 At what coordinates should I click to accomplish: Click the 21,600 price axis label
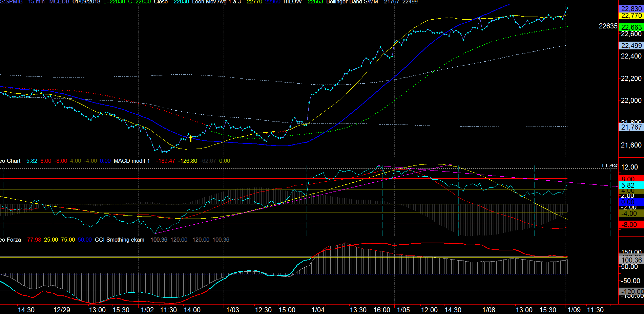point(631,145)
